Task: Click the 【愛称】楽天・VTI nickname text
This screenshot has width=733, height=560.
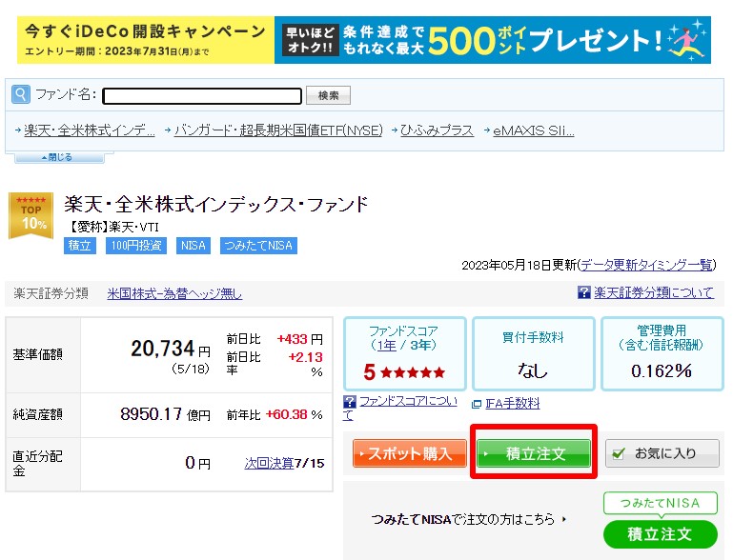Action: tap(113, 227)
